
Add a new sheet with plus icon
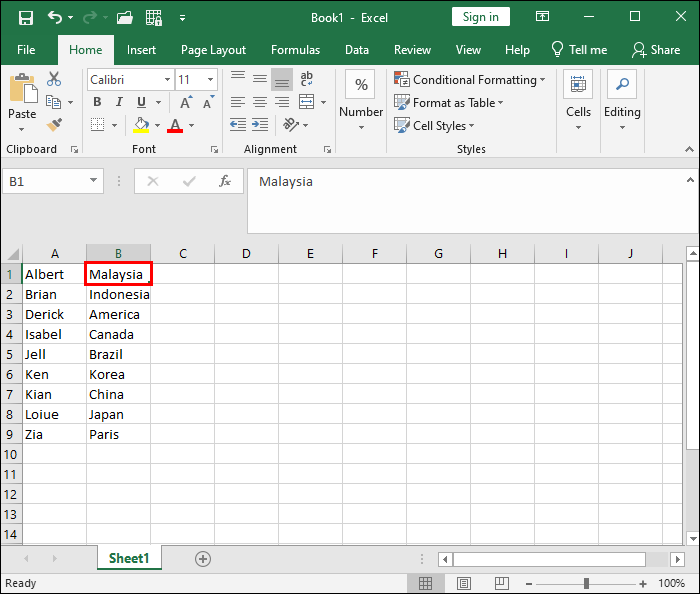click(203, 559)
